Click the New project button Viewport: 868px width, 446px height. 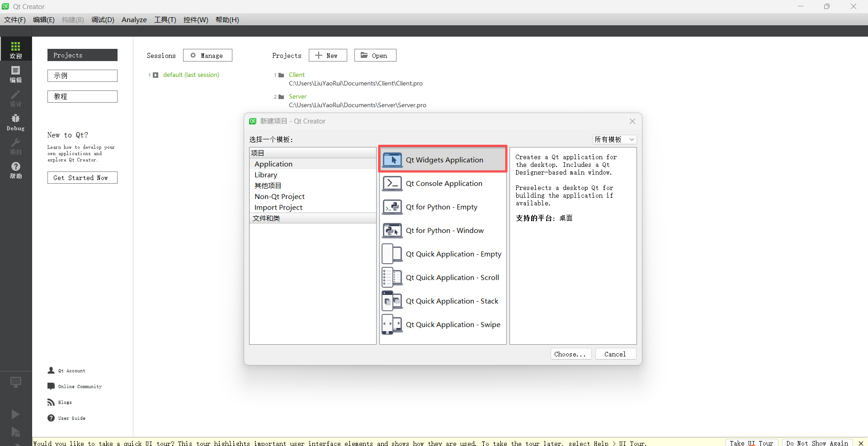point(328,55)
